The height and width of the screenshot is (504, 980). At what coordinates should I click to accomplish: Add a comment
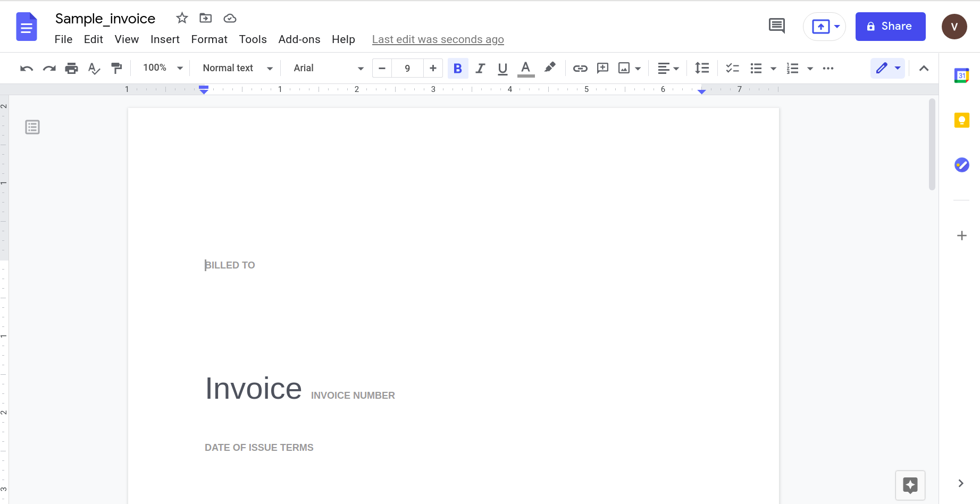coord(602,68)
